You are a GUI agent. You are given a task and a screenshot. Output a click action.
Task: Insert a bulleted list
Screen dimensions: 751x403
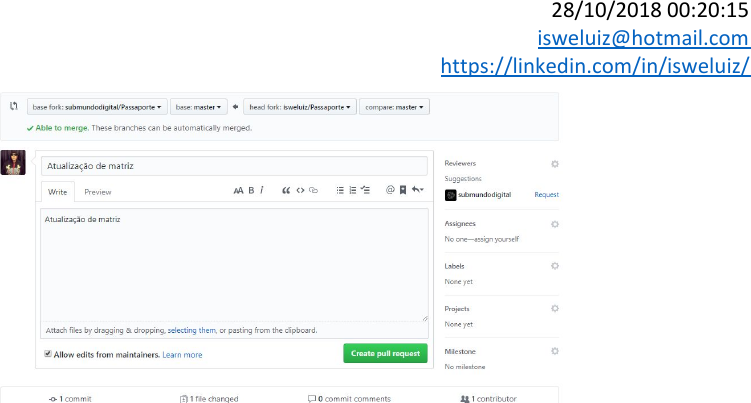340,190
